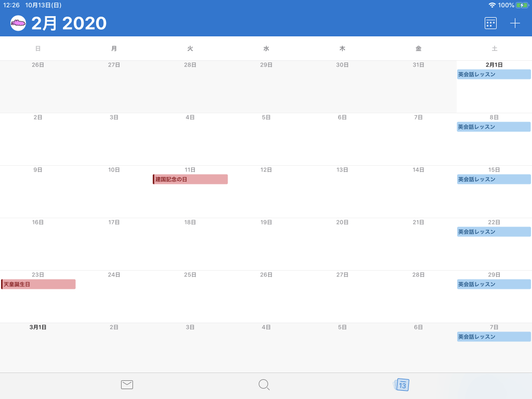The height and width of the screenshot is (399, 532).
Task: Tap the plus icon to add event
Action: (x=515, y=23)
